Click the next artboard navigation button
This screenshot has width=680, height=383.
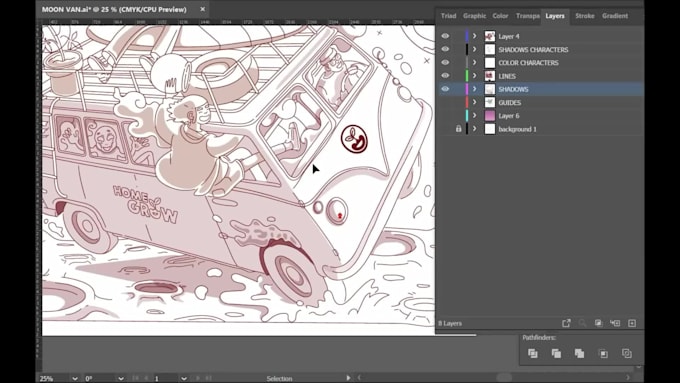pyautogui.click(x=198, y=378)
